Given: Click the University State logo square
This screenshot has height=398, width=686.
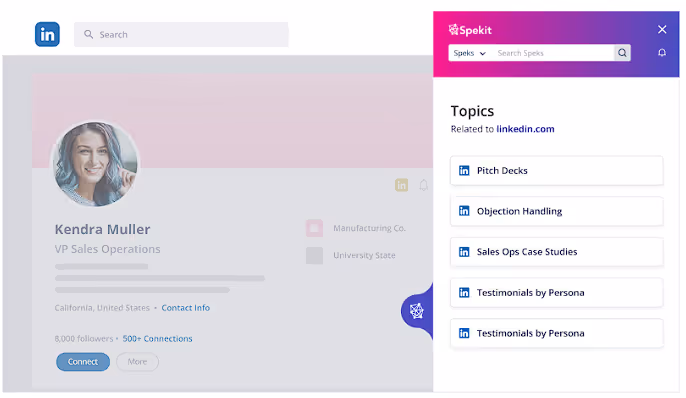Looking at the screenshot, I should [x=314, y=255].
